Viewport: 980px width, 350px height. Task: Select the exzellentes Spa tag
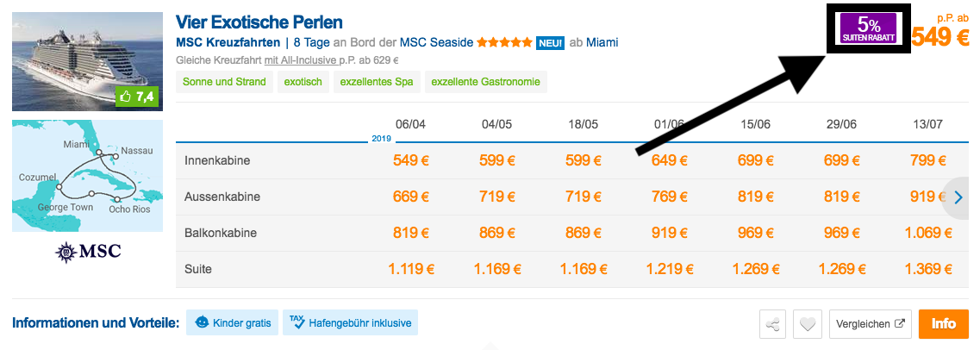click(x=377, y=82)
